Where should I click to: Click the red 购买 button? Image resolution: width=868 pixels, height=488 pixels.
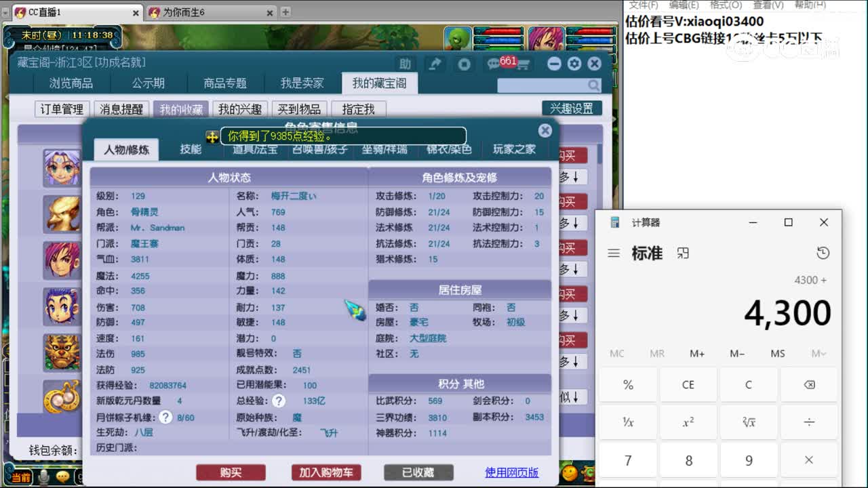[231, 472]
